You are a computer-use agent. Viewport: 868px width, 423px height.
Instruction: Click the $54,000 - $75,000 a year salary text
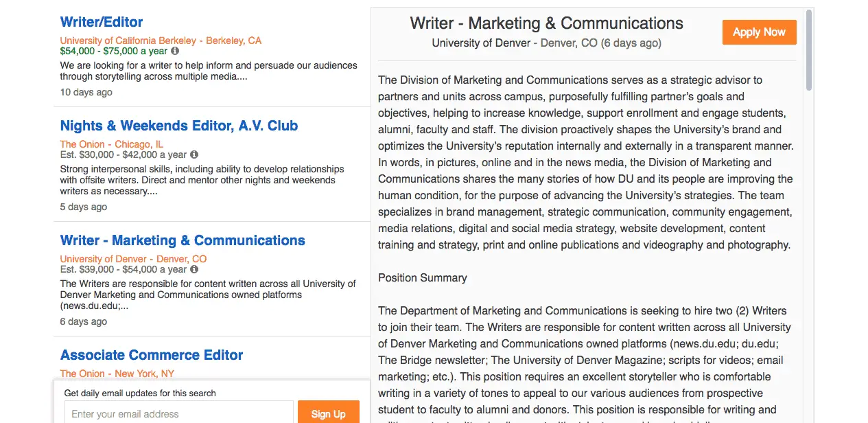point(114,51)
